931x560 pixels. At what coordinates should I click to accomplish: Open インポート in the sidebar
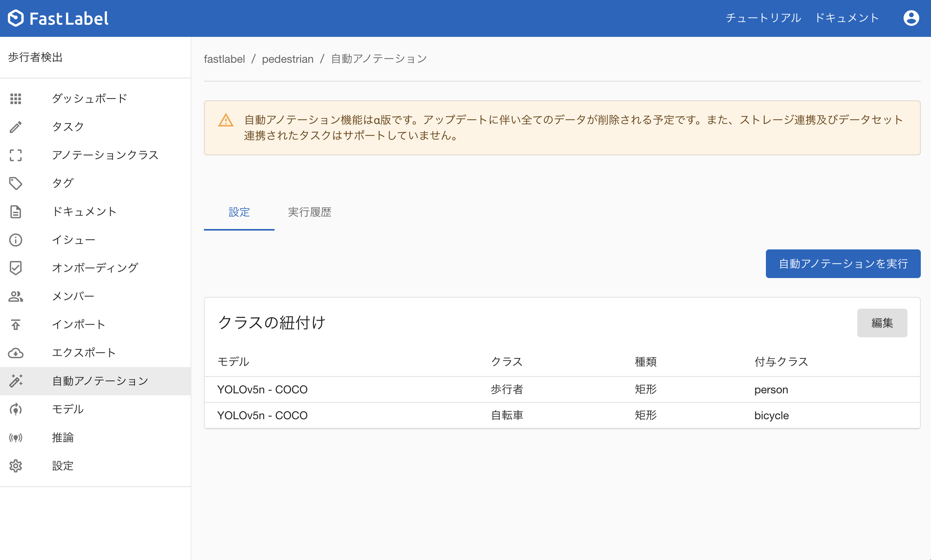tap(95, 324)
